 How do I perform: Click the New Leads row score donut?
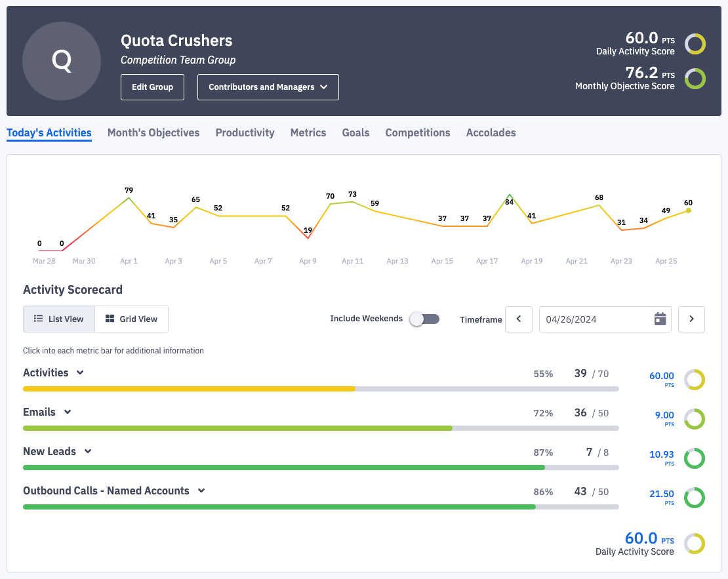click(x=694, y=458)
